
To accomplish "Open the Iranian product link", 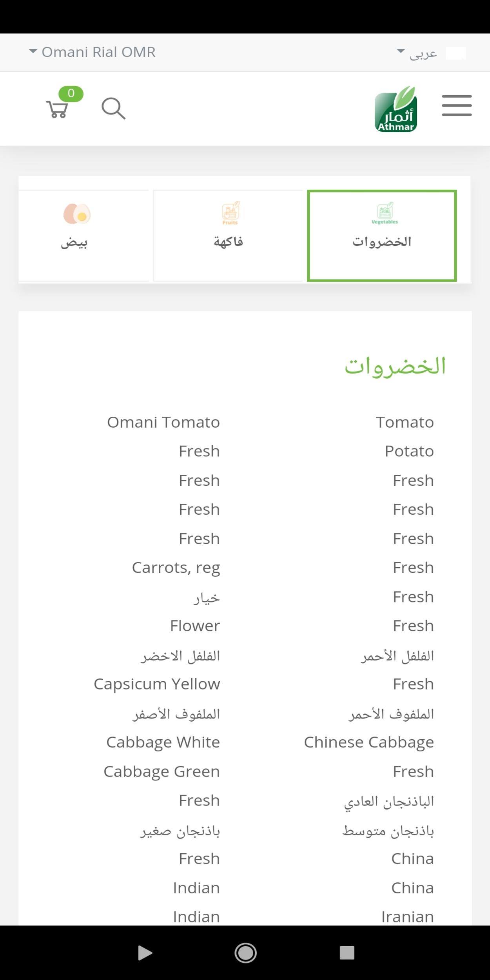I will coord(407,917).
